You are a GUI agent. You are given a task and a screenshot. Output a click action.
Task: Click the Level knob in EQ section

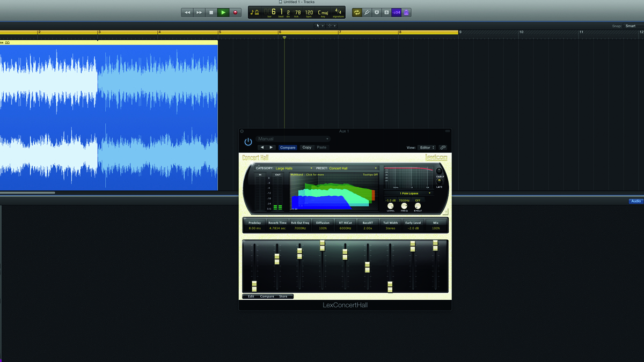click(x=391, y=206)
